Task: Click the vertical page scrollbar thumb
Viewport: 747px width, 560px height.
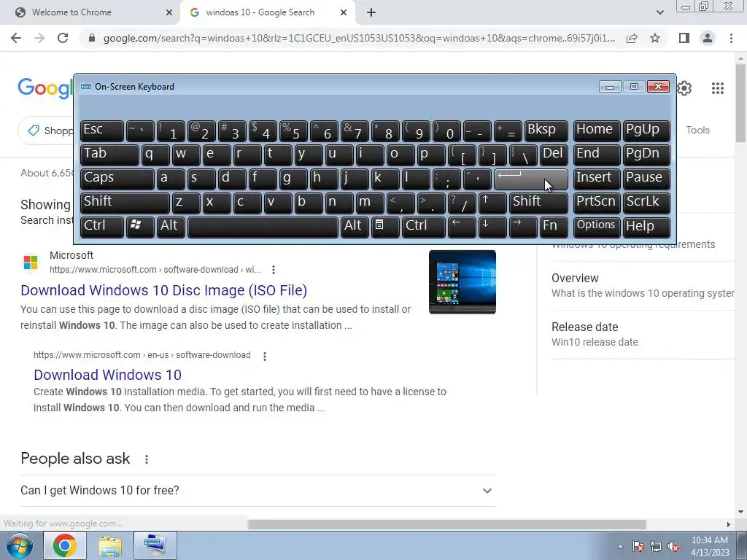Action: click(x=740, y=102)
